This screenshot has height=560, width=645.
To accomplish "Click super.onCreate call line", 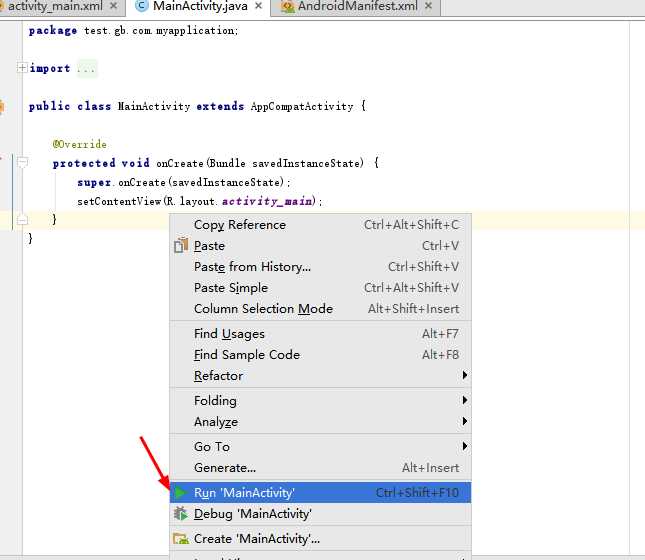I will [x=183, y=182].
